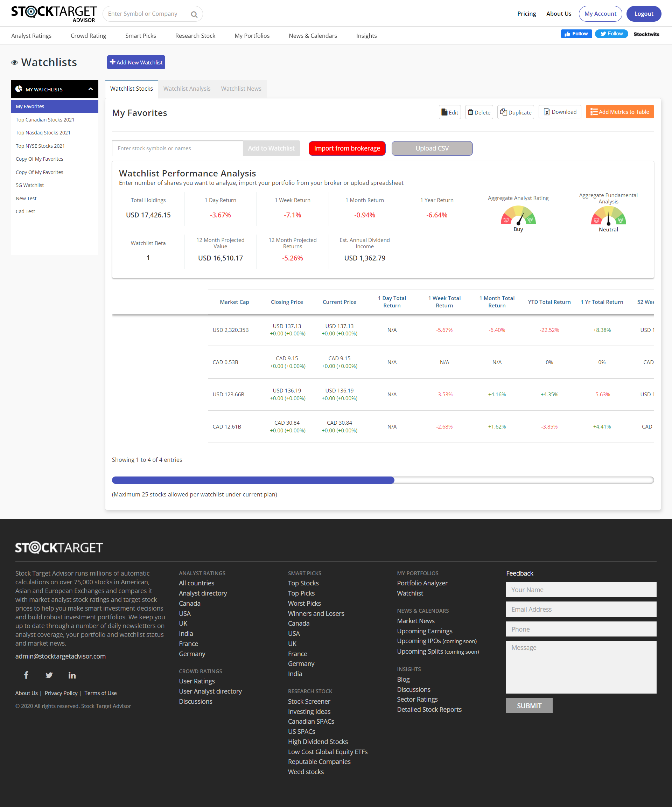Open the Smart Picks menu
The width and height of the screenshot is (672, 807).
click(141, 36)
